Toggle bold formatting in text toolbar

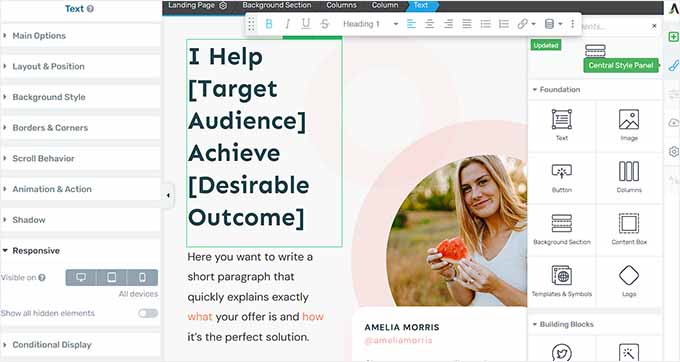tap(269, 24)
